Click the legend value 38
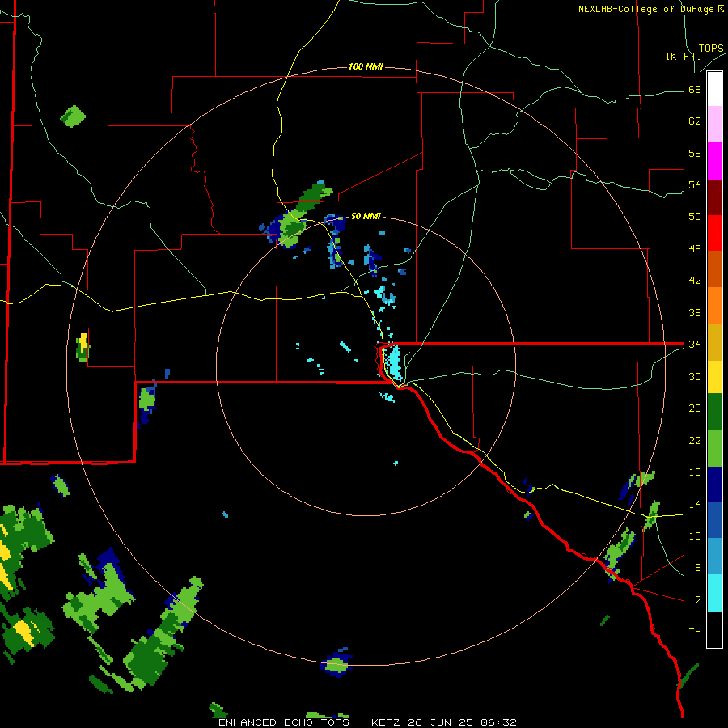The image size is (728, 728). pyautogui.click(x=695, y=312)
